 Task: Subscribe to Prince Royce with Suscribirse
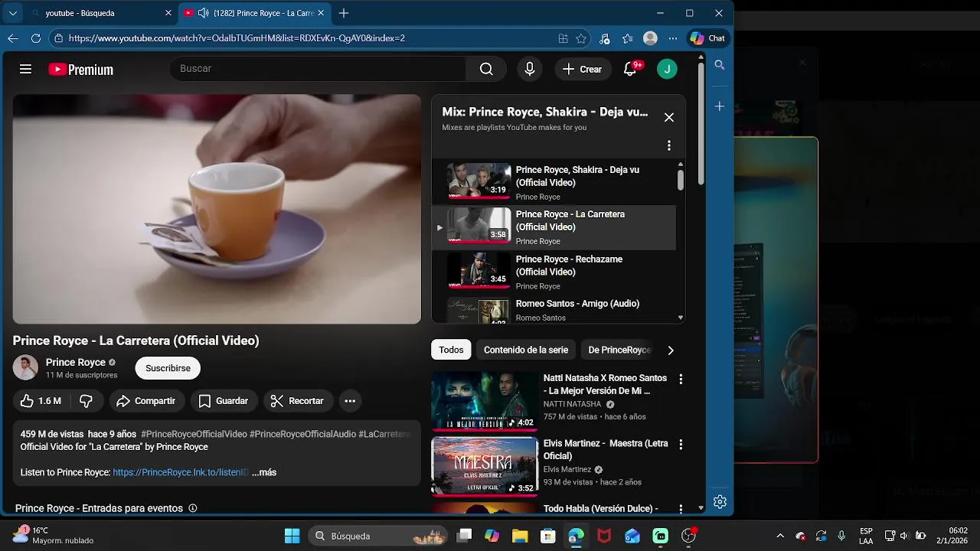tap(168, 368)
